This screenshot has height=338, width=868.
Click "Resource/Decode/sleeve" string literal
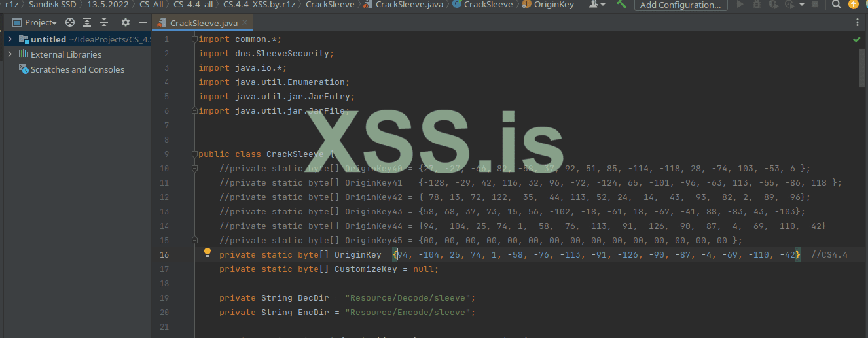click(409, 297)
